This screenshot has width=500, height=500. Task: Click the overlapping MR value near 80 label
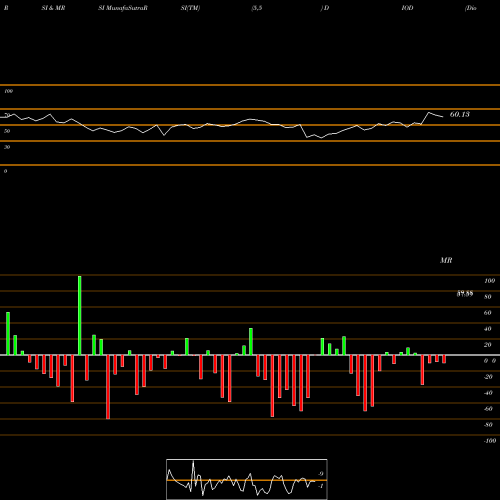(465, 294)
